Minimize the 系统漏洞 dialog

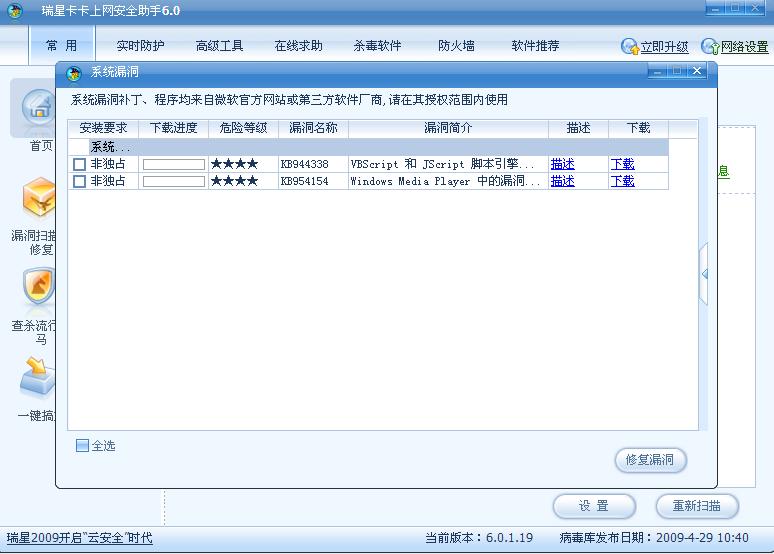click(657, 71)
